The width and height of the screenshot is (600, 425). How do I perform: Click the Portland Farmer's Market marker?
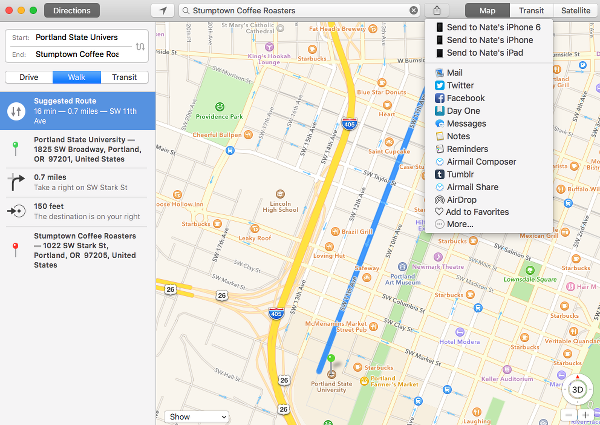364,381
